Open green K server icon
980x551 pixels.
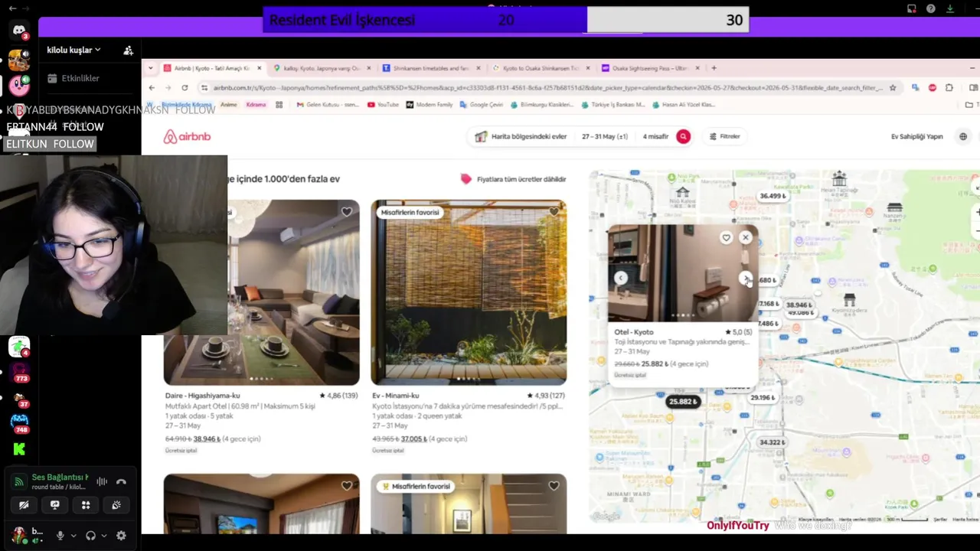click(19, 448)
